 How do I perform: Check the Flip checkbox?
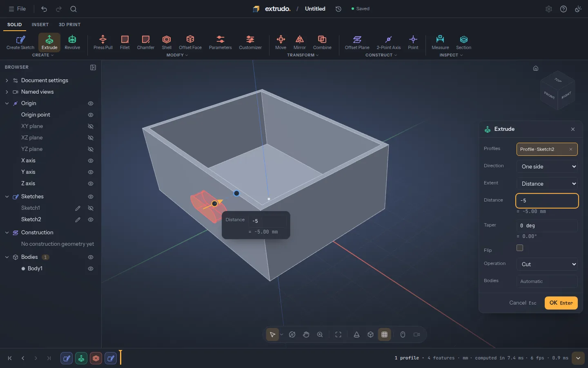(520, 248)
